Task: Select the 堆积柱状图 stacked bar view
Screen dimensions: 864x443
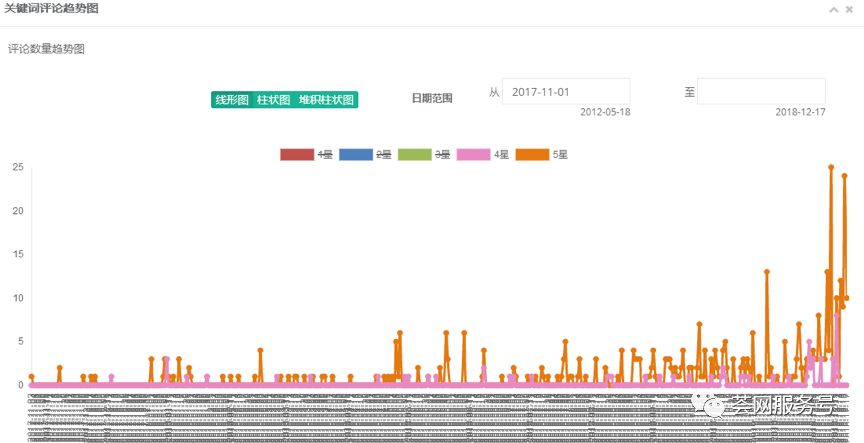Action: click(326, 100)
